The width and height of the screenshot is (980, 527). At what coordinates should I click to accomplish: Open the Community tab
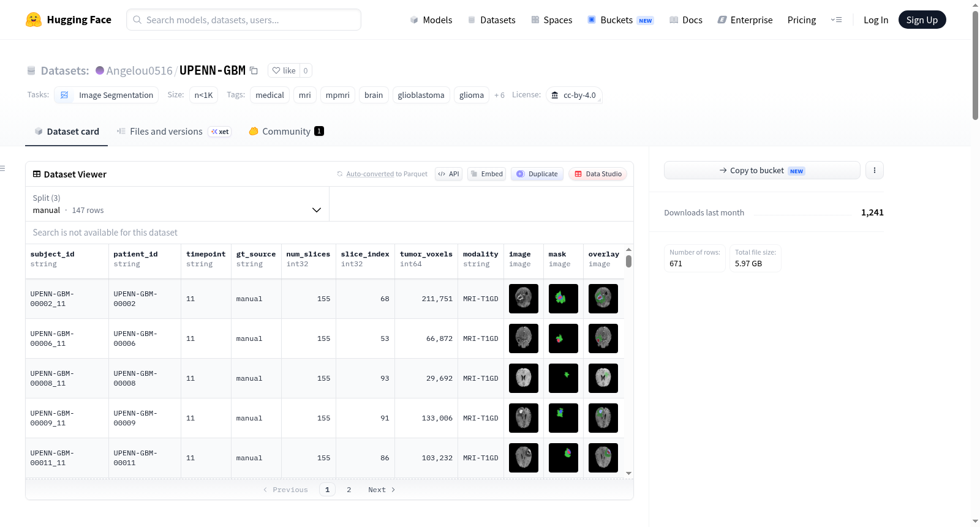(x=286, y=131)
